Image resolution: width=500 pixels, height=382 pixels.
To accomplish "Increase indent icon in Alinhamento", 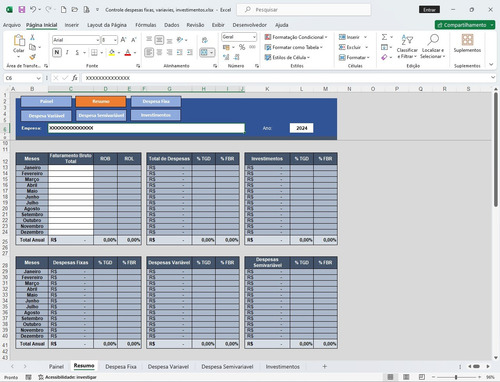I will pyautogui.click(x=190, y=52).
